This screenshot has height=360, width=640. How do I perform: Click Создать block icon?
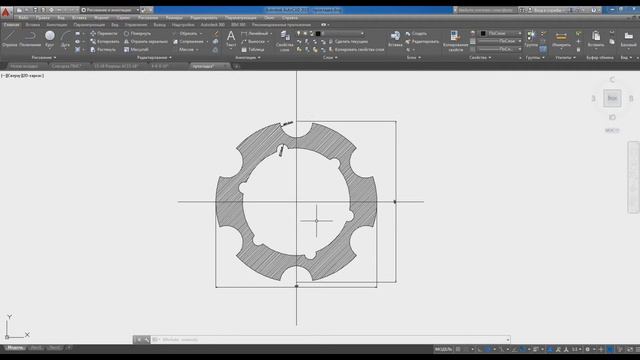(416, 33)
